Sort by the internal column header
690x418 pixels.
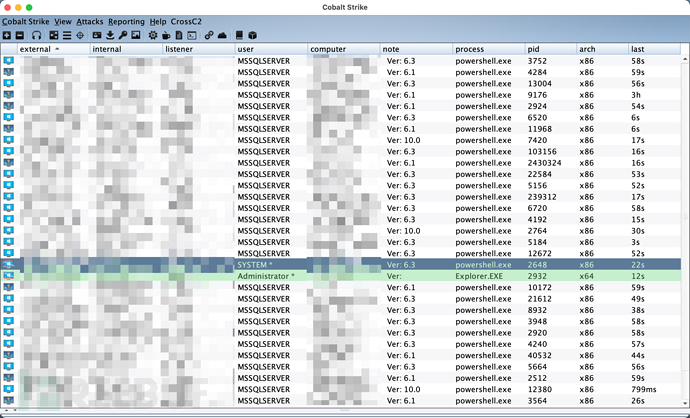(126, 49)
